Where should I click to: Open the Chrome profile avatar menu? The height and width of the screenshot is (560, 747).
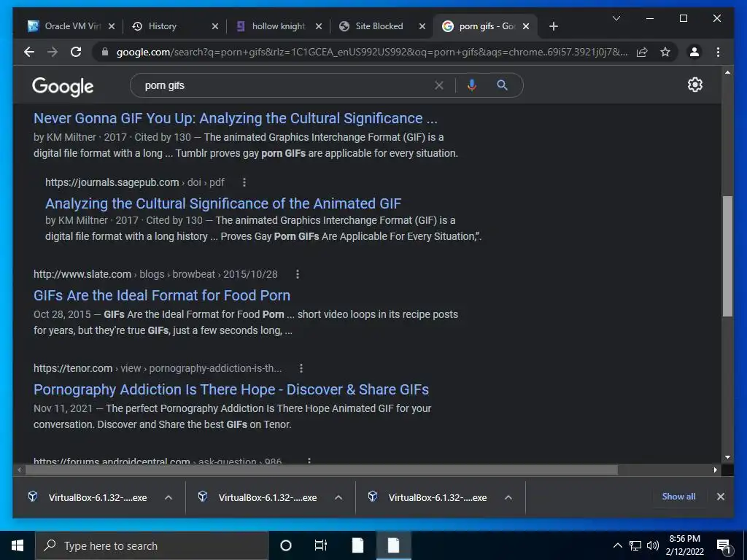click(x=694, y=52)
